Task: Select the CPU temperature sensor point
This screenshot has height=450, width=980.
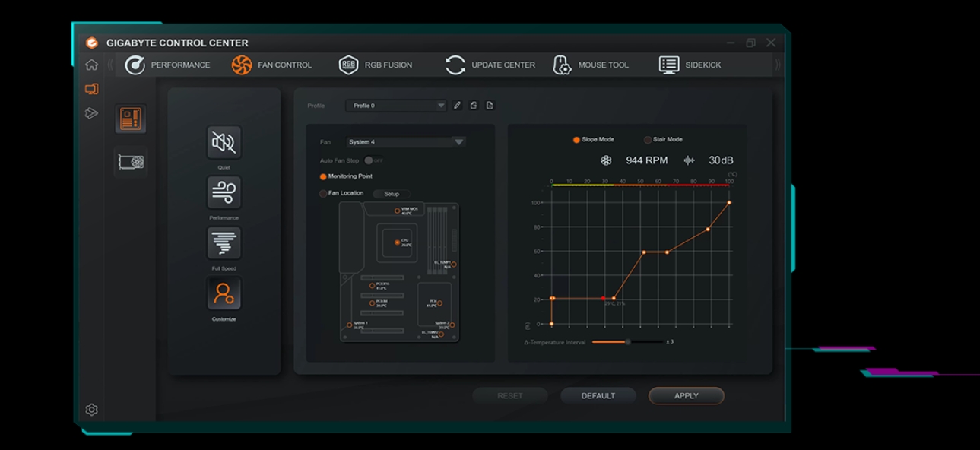Action: (x=397, y=242)
